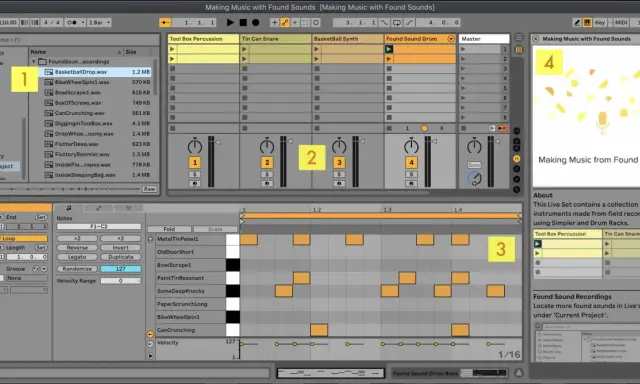Toggle the metronome icon

tap(72, 22)
